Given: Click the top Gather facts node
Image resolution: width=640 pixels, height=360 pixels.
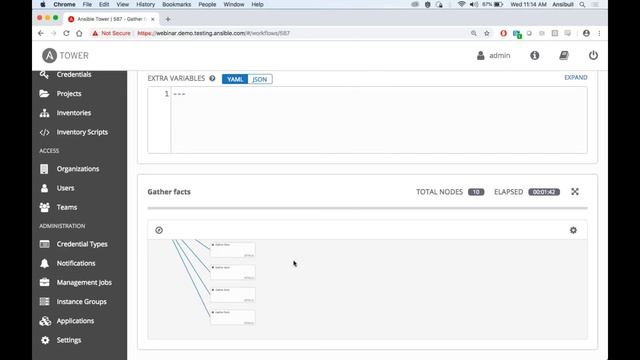Looking at the screenshot, I should (x=233, y=249).
